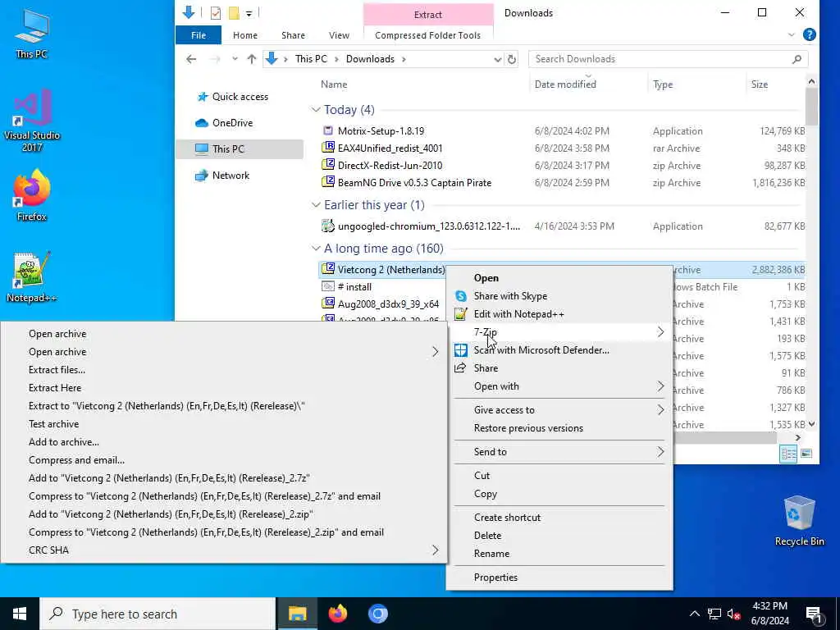The image size is (840, 630).
Task: Click the New folder quick access toolbar icon
Action: [234, 13]
